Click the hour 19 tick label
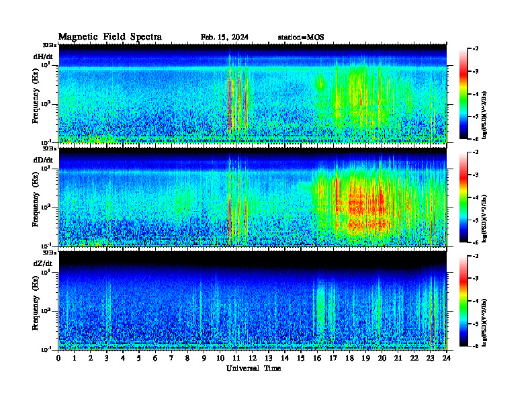The height and width of the screenshot is (411, 532). [x=365, y=358]
